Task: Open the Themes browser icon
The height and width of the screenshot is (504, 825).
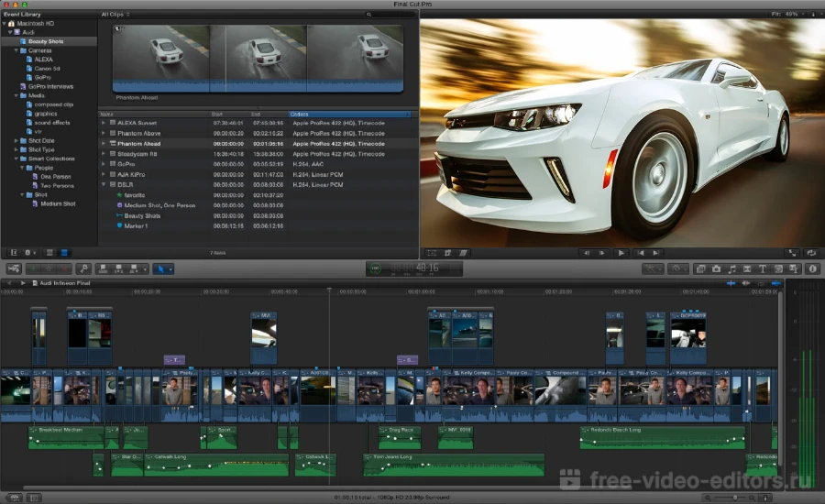Action: [794, 268]
